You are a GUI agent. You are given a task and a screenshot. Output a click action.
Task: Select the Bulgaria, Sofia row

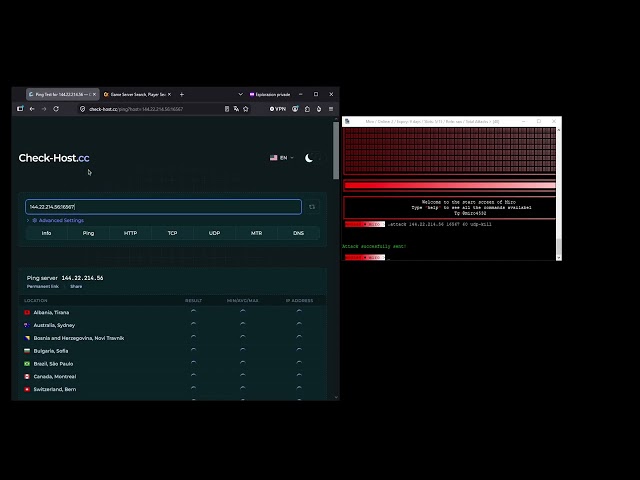coord(172,351)
